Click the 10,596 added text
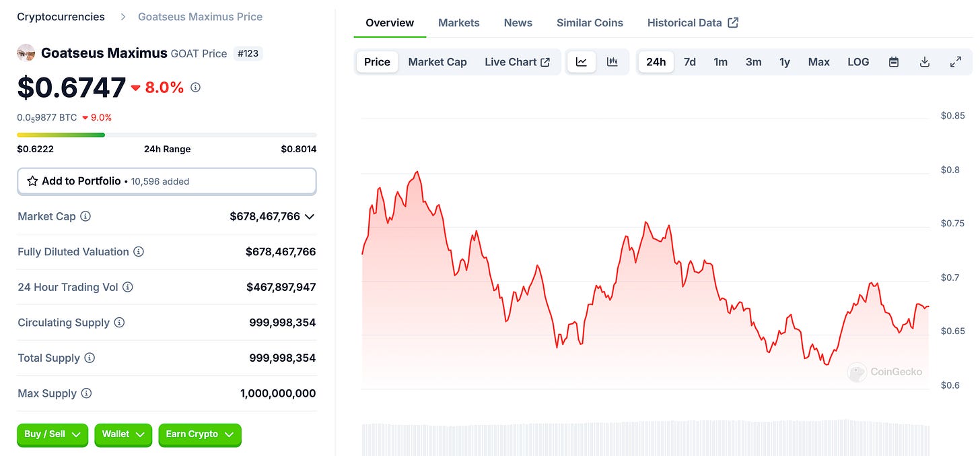 click(160, 181)
